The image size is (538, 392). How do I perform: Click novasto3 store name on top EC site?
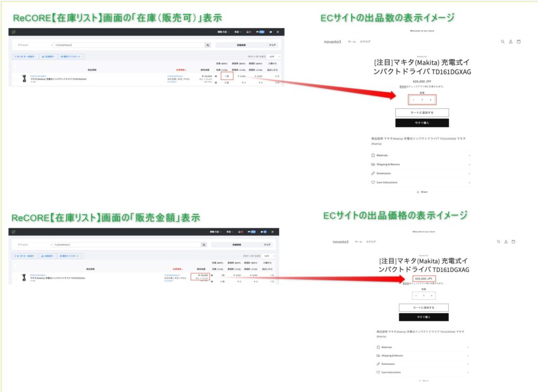click(x=333, y=42)
